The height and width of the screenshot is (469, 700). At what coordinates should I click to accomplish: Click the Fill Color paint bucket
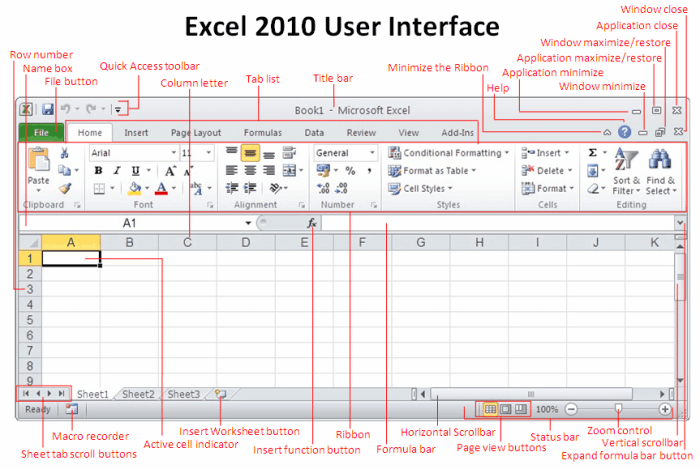[x=134, y=188]
